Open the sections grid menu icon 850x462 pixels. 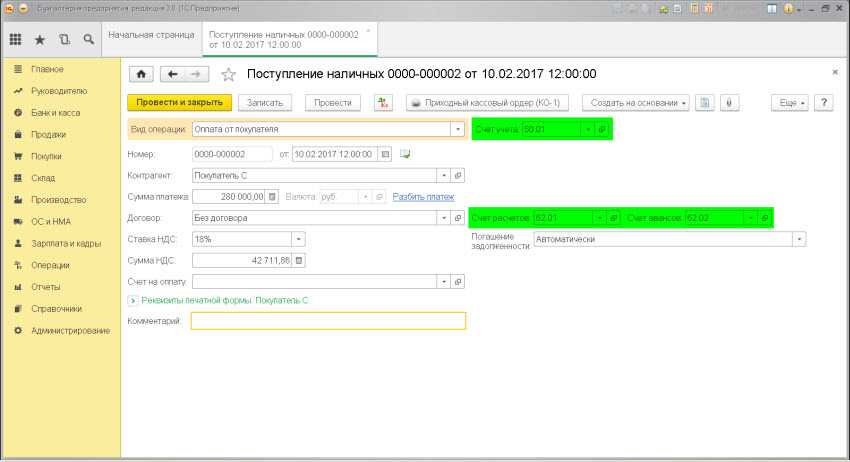coord(16,40)
